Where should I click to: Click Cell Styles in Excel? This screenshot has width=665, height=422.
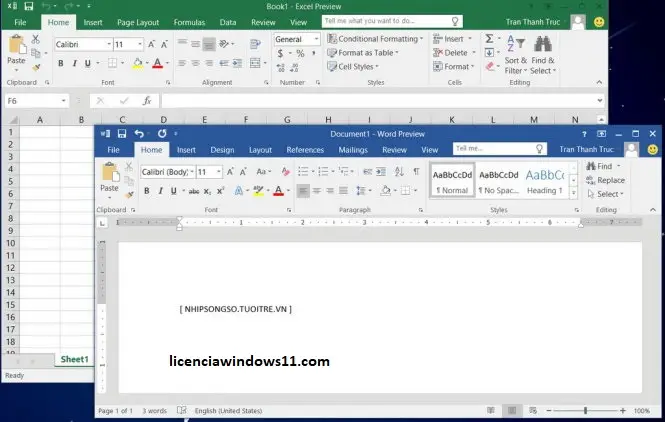[353, 67]
